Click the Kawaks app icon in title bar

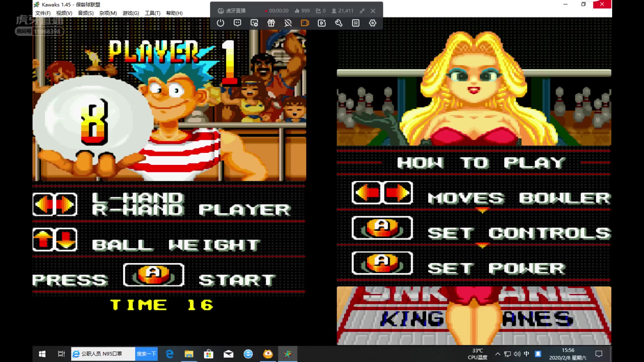pos(37,4)
